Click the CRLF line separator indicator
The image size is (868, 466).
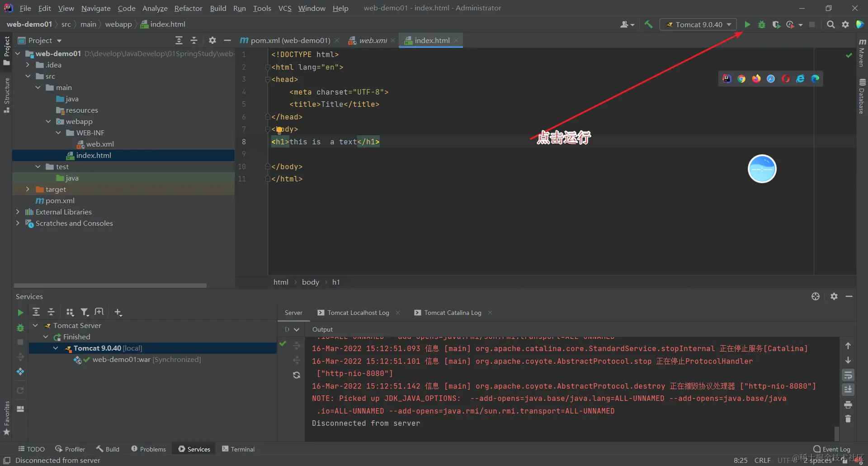coord(763,460)
